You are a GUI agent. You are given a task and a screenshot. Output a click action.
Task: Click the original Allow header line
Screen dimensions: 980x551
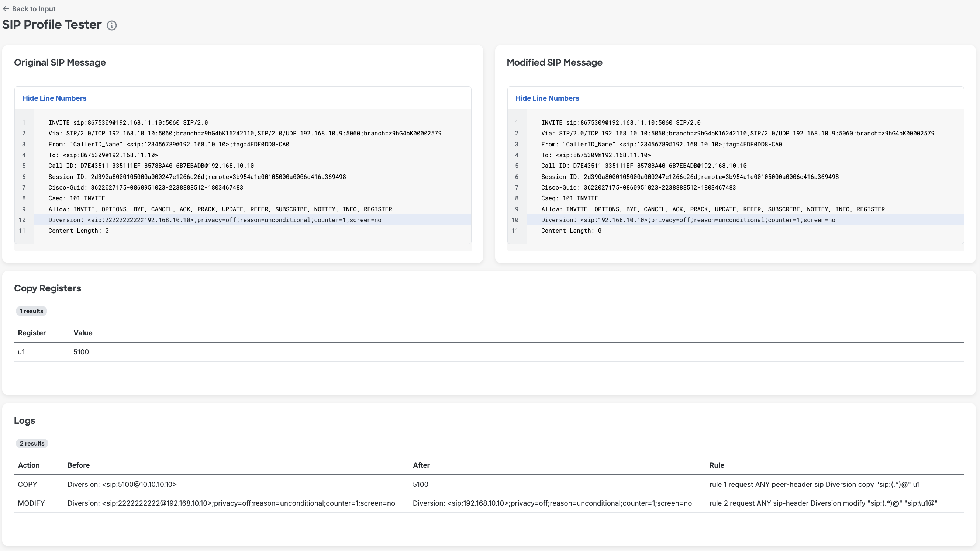(220, 209)
